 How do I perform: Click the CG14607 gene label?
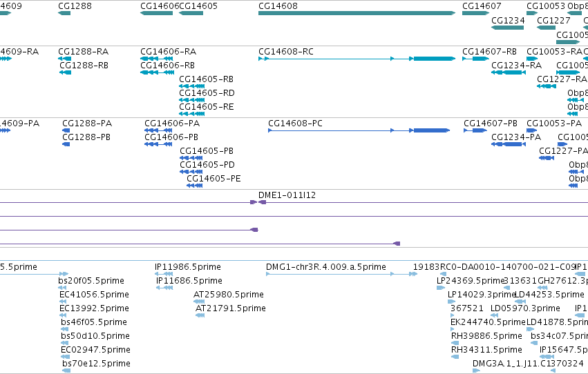coord(482,6)
